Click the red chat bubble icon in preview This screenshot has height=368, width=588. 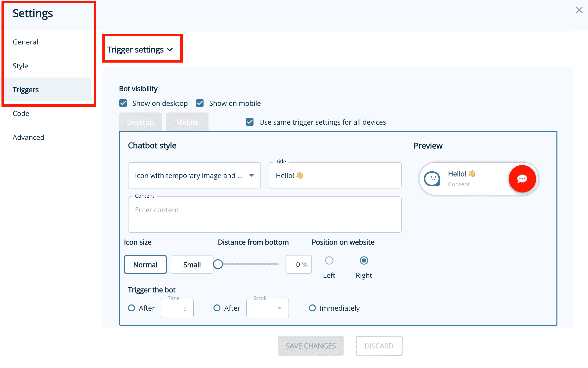point(523,179)
